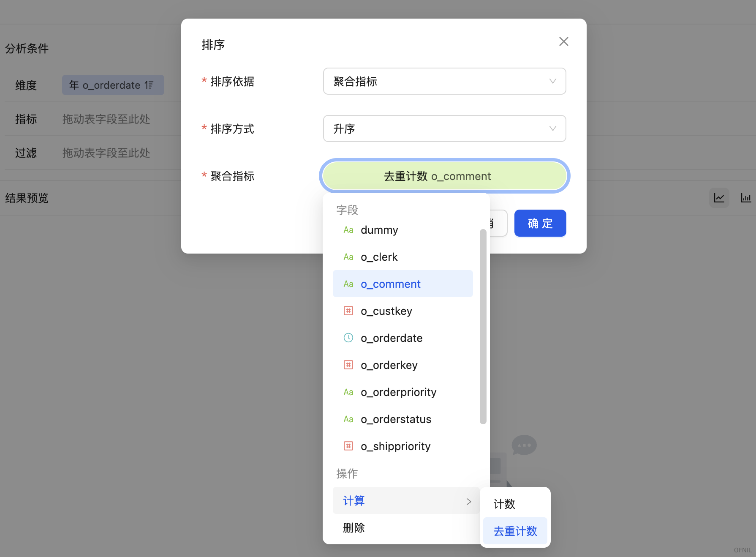The image size is (756, 557).
Task: Click the number icon beside o_shippriority
Action: pyautogui.click(x=348, y=446)
